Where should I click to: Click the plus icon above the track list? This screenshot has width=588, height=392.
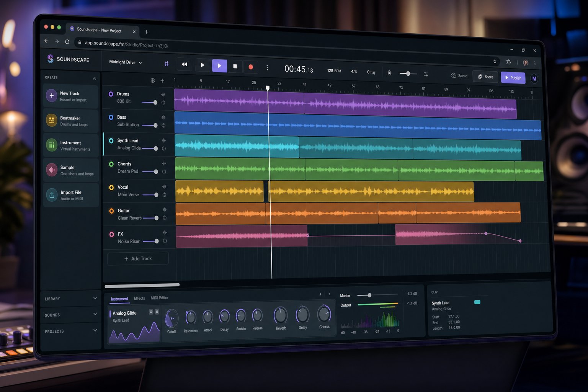(162, 81)
